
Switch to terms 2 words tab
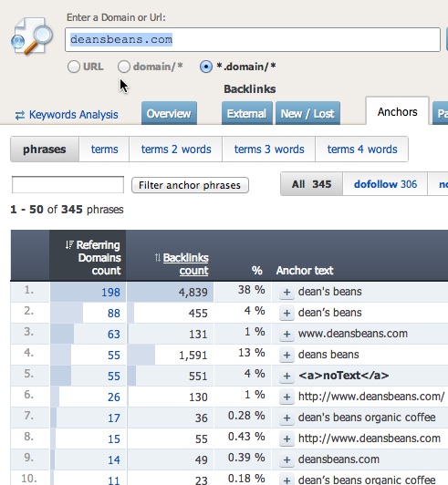pos(176,150)
